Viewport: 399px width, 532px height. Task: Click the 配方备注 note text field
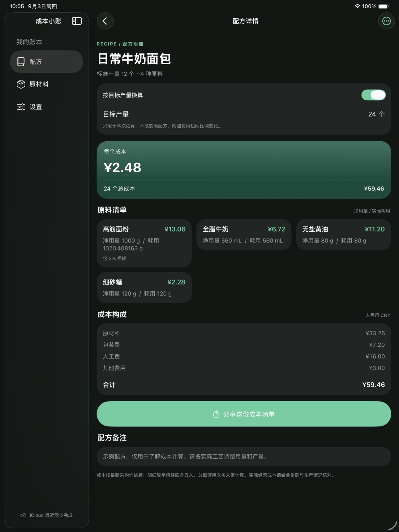click(x=244, y=457)
